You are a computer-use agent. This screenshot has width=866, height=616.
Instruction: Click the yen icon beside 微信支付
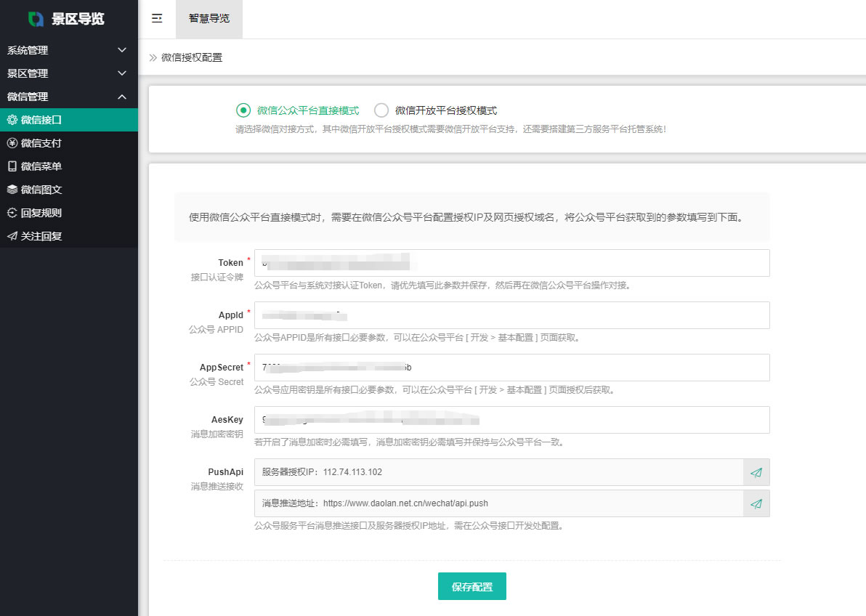12,143
